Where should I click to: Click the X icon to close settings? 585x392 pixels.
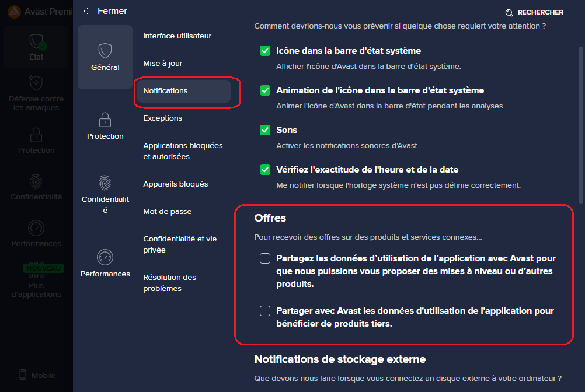(85, 11)
